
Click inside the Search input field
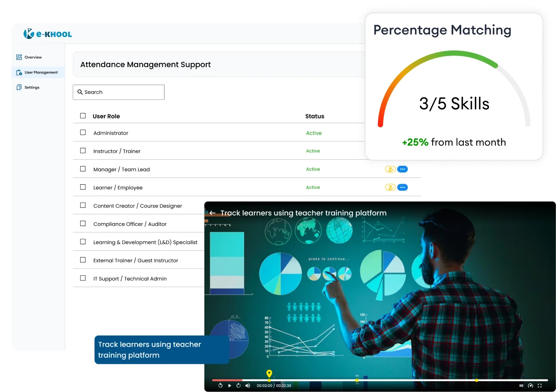coord(118,92)
